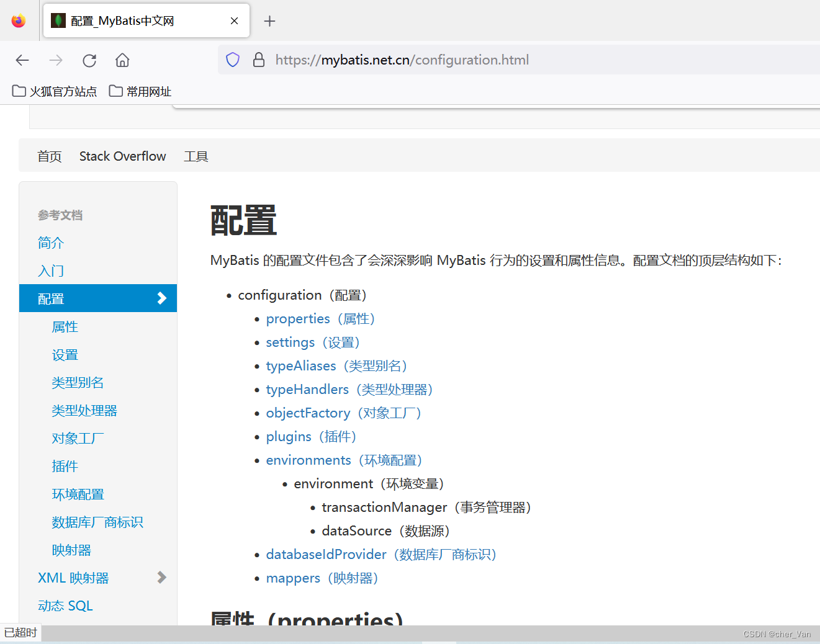Select the 配置_MyBatis中文网 browser tab

point(146,20)
